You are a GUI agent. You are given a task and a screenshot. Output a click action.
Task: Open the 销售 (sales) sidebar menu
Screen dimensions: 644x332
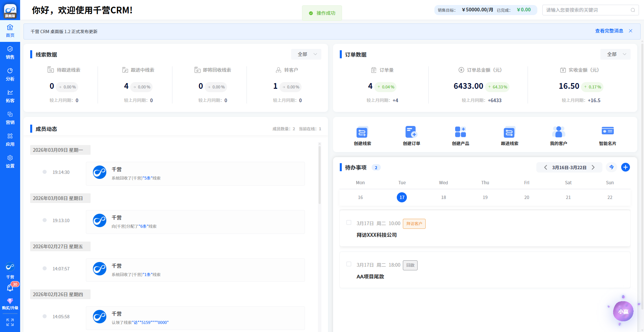pos(10,53)
